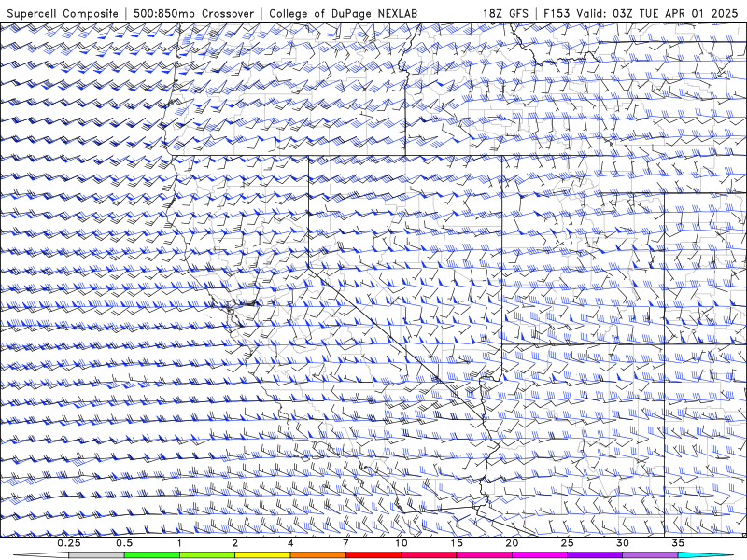Image resolution: width=747 pixels, height=560 pixels.
Task: Click the '35' legend value
Action: (x=678, y=543)
